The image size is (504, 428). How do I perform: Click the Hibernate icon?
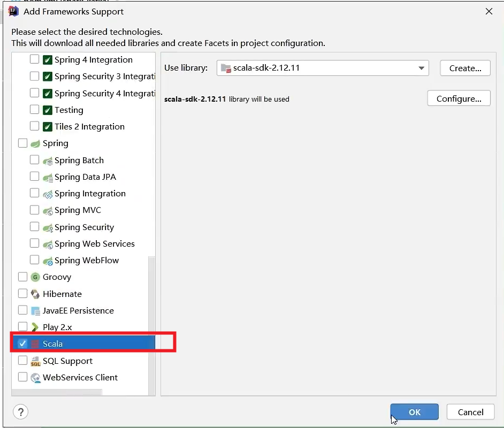[35, 294]
